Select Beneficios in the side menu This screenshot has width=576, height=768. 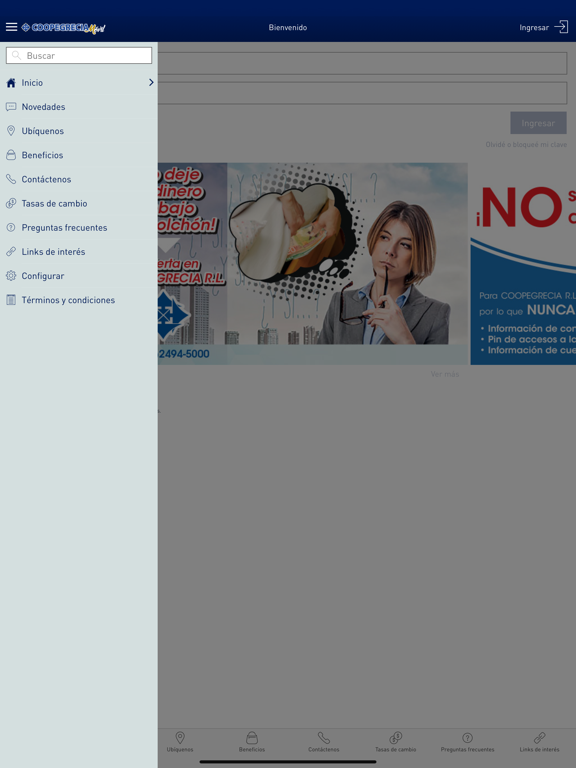(79, 155)
